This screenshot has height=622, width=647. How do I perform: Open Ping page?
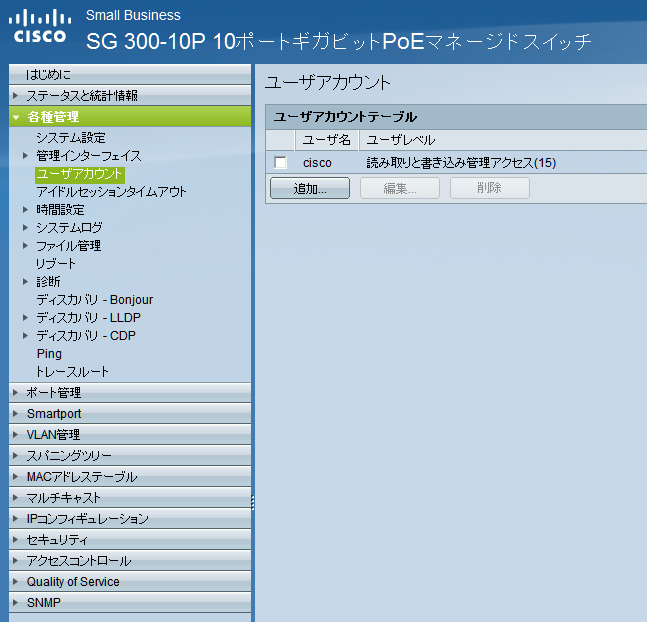pyautogui.click(x=49, y=354)
